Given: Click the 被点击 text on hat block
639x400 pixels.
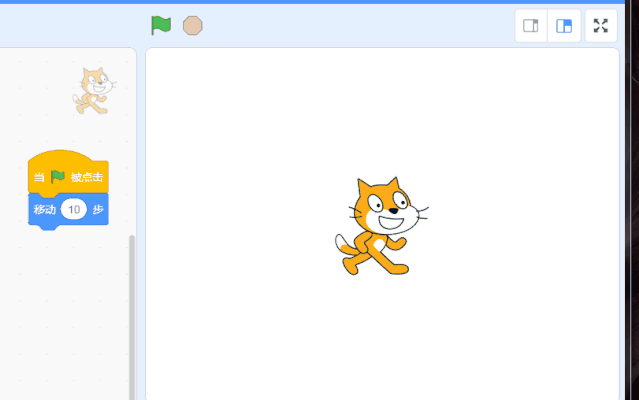Looking at the screenshot, I should [87, 177].
